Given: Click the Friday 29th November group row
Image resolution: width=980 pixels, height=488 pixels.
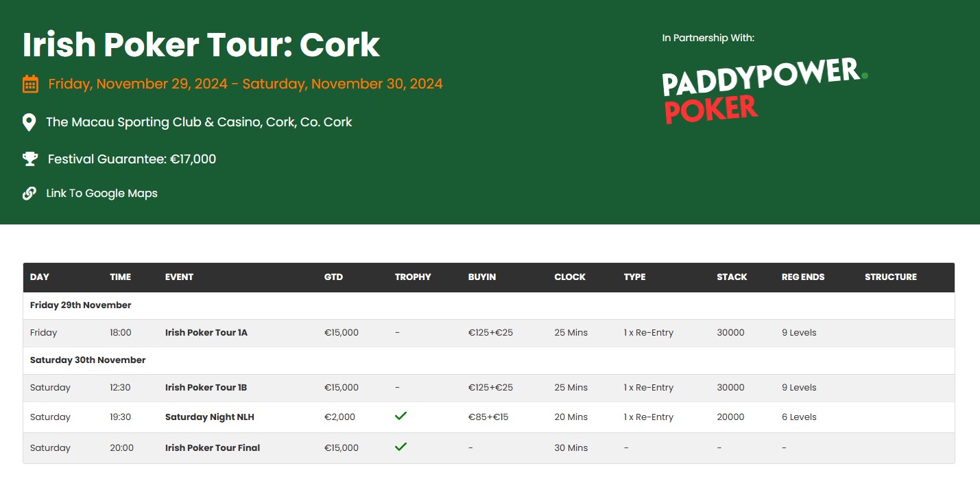Looking at the screenshot, I should point(81,305).
